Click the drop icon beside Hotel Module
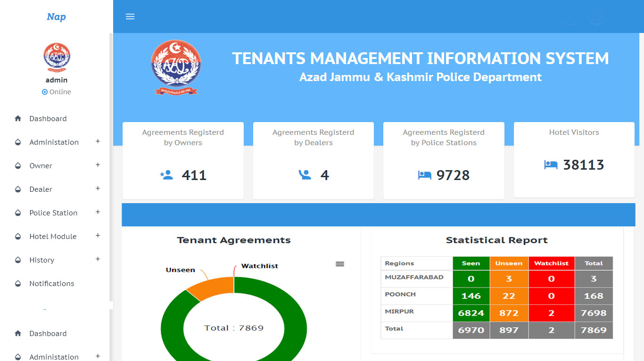Viewport: 644px width, 361px height. click(18, 237)
